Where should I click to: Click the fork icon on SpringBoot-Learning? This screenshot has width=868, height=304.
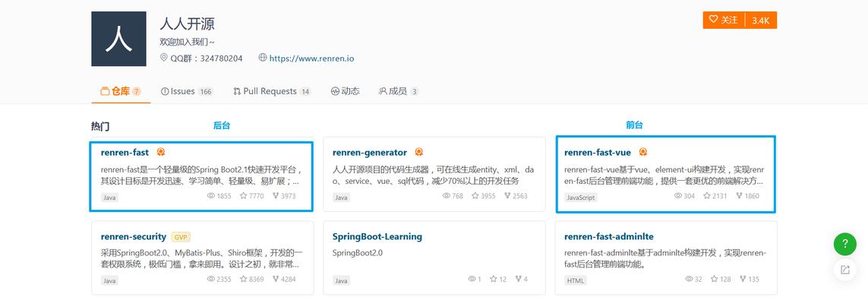pyautogui.click(x=518, y=279)
